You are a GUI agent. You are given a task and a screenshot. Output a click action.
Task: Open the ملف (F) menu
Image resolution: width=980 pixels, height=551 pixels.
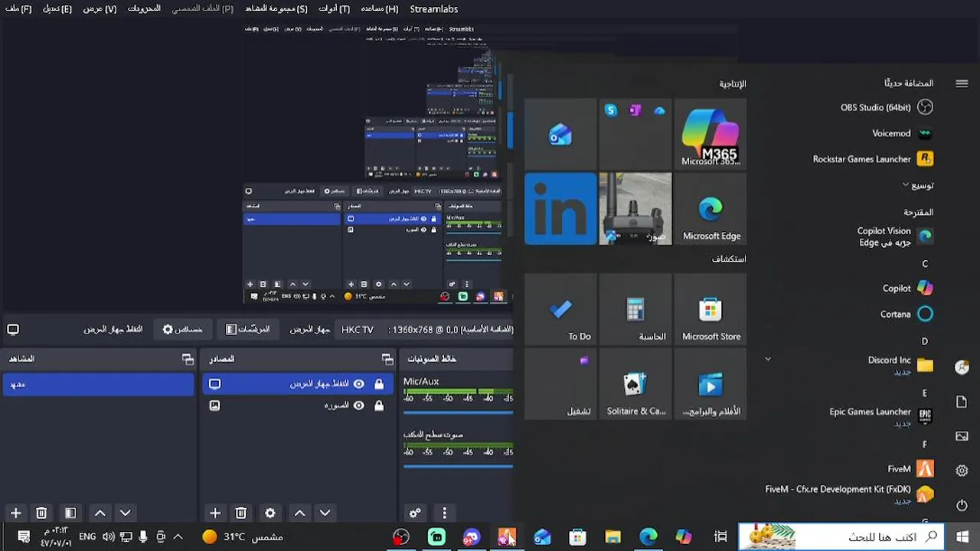[18, 9]
